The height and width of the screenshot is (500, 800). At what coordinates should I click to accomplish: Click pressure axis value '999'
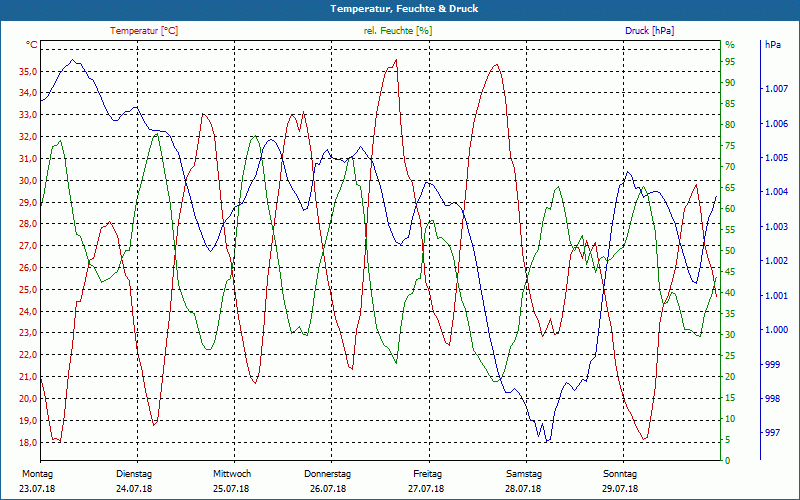tap(772, 365)
